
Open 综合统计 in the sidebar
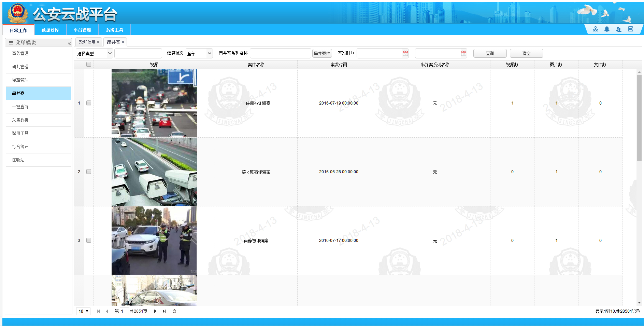tap(39, 147)
